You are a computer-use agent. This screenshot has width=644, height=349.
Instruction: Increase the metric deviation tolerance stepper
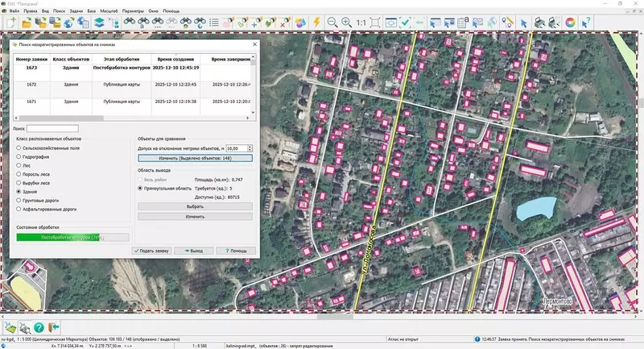tap(251, 147)
